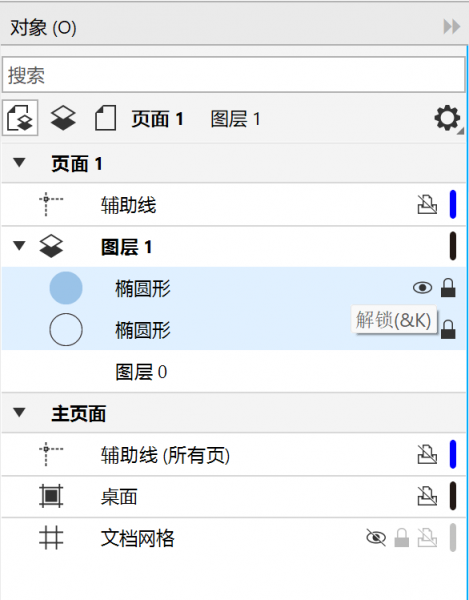469x600 pixels.
Task: Select the 桌面 layer row
Action: [234, 497]
